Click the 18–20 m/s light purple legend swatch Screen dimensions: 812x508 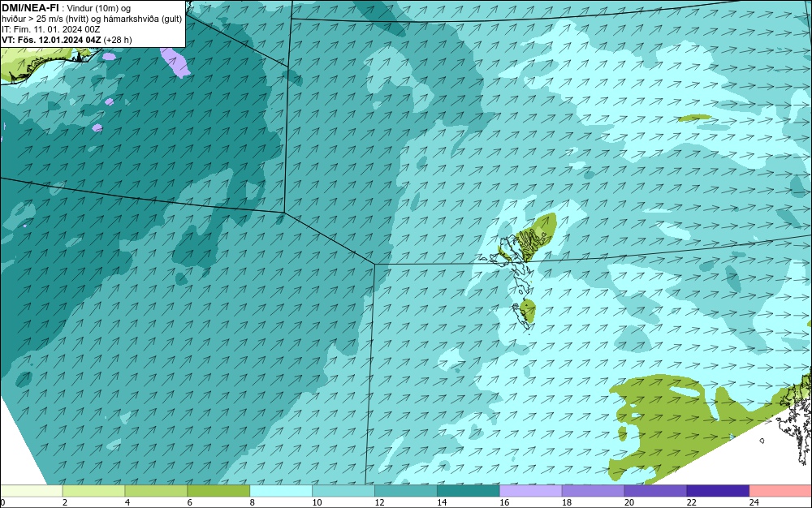[x=593, y=490]
